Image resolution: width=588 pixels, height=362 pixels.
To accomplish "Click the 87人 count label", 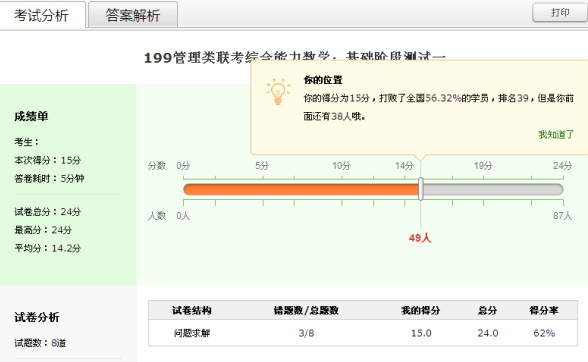I will pyautogui.click(x=562, y=216).
